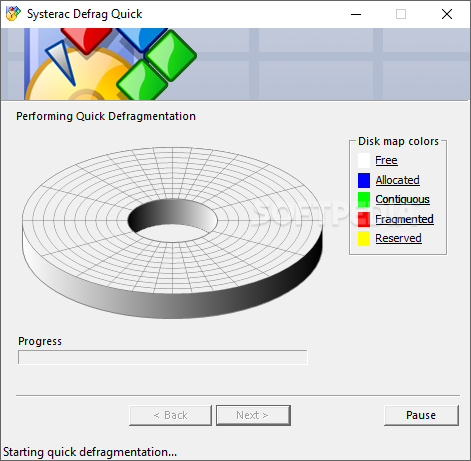This screenshot has width=471, height=461.
Task: Click the disabled maximize window button
Action: [x=401, y=14]
